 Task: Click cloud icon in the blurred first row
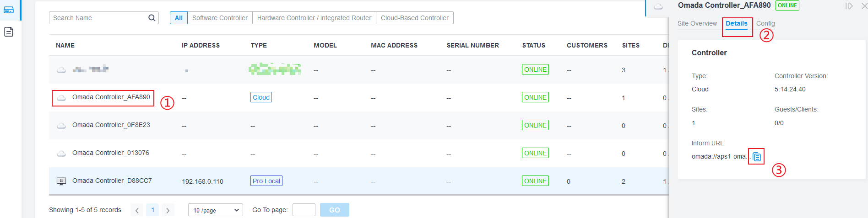[61, 70]
